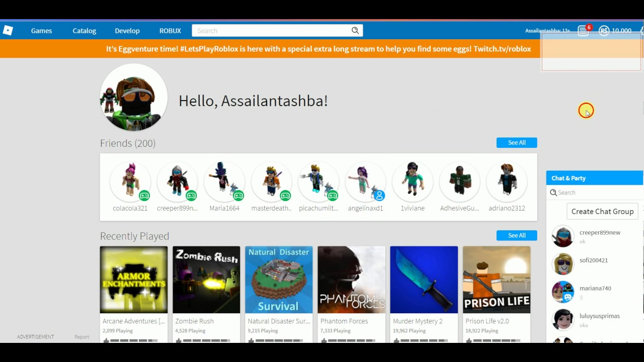Open Natural Disaster Survival game thumbnail

click(x=279, y=280)
